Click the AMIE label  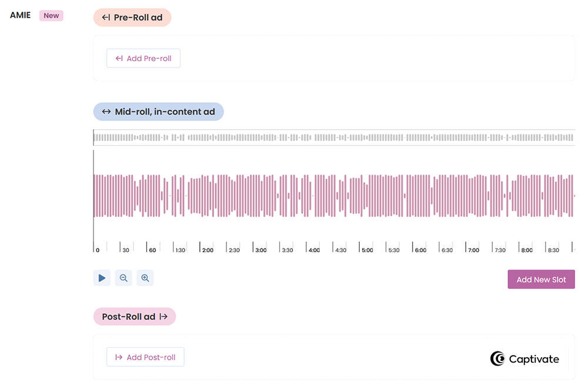pos(20,15)
